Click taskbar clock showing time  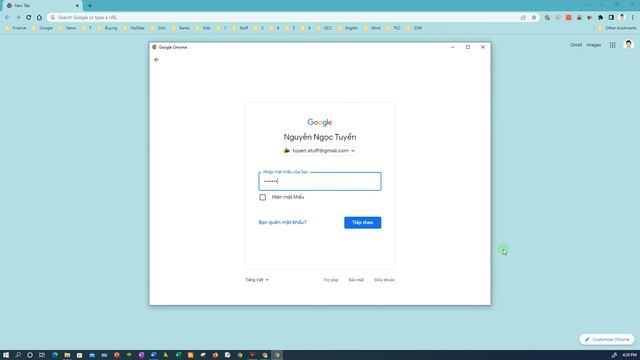click(x=629, y=355)
